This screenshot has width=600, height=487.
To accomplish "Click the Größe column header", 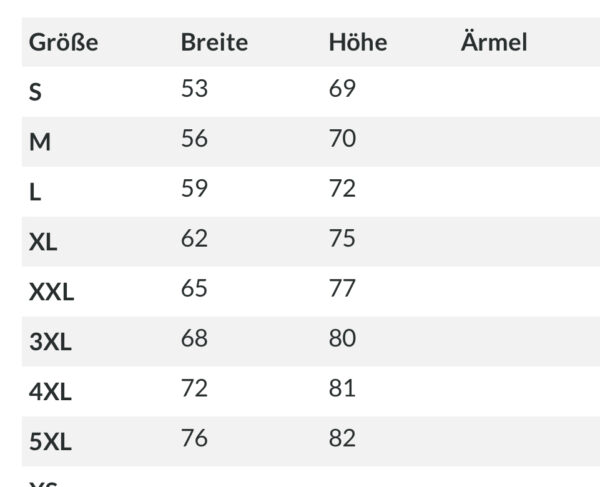I will 64,42.
